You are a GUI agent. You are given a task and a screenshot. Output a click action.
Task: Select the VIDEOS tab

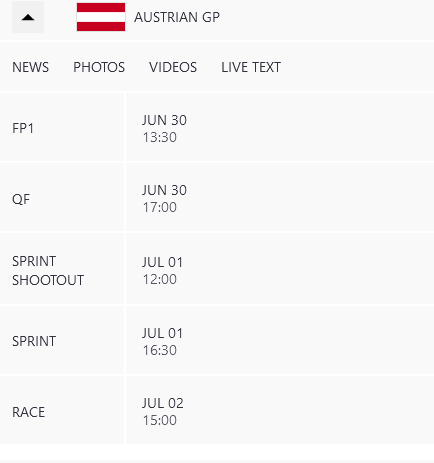[173, 67]
